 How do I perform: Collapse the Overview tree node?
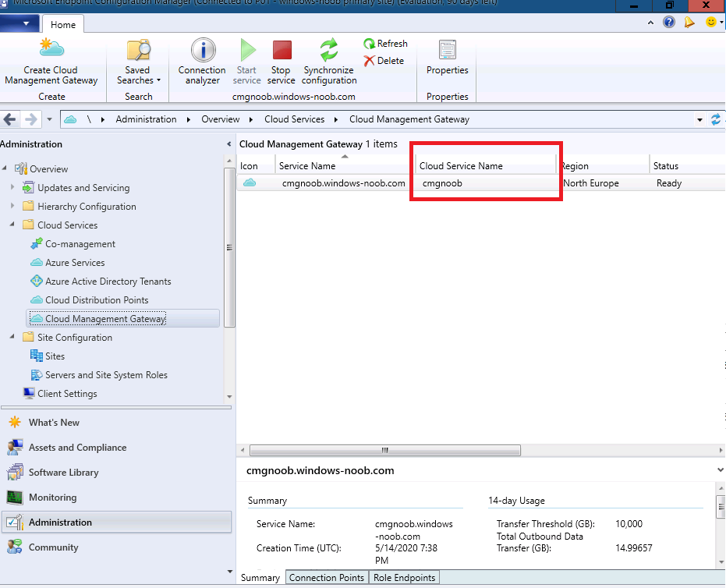point(4,168)
